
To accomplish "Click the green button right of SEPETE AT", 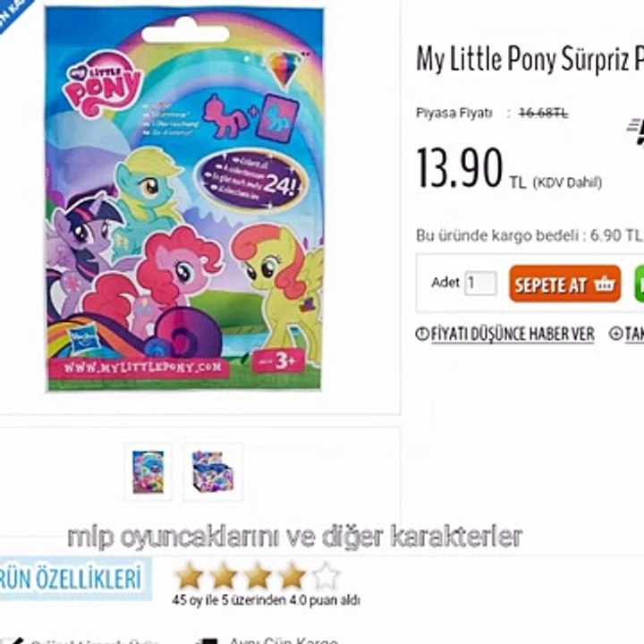I will coord(639,284).
